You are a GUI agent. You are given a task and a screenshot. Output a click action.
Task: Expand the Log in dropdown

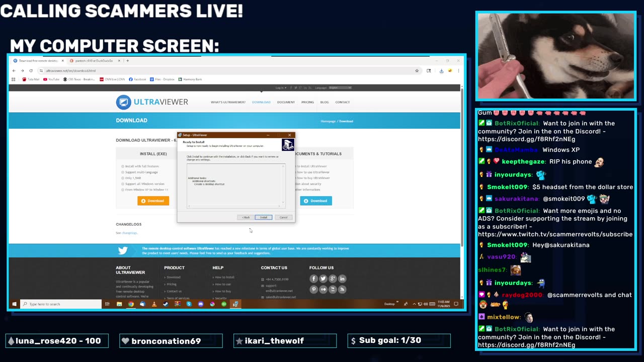tap(281, 87)
